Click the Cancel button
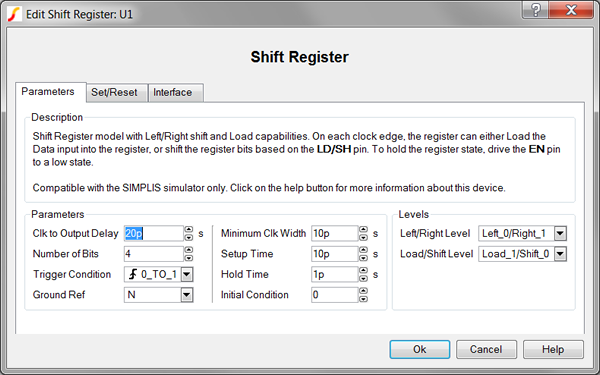The image size is (600, 375). click(x=486, y=349)
